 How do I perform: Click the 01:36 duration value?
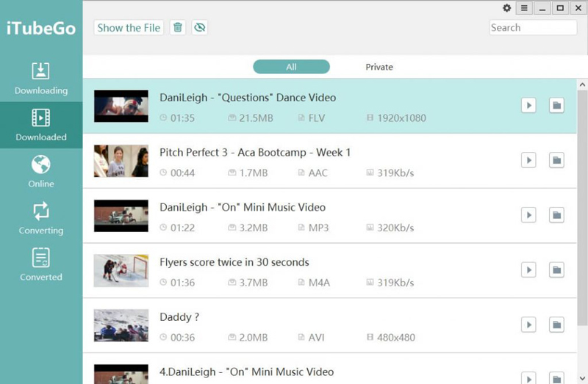point(182,283)
